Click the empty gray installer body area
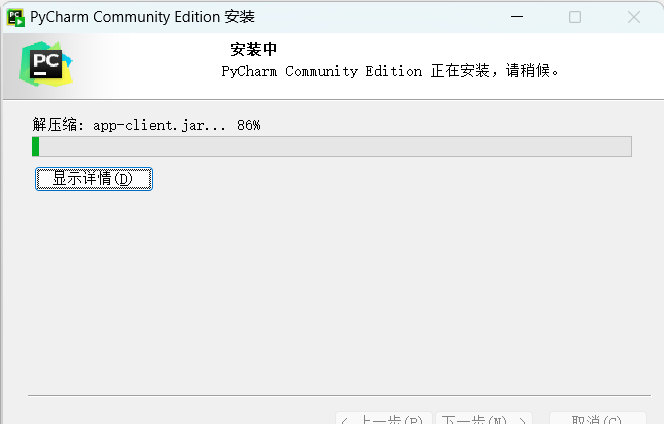This screenshot has height=424, width=664. click(x=330, y=290)
